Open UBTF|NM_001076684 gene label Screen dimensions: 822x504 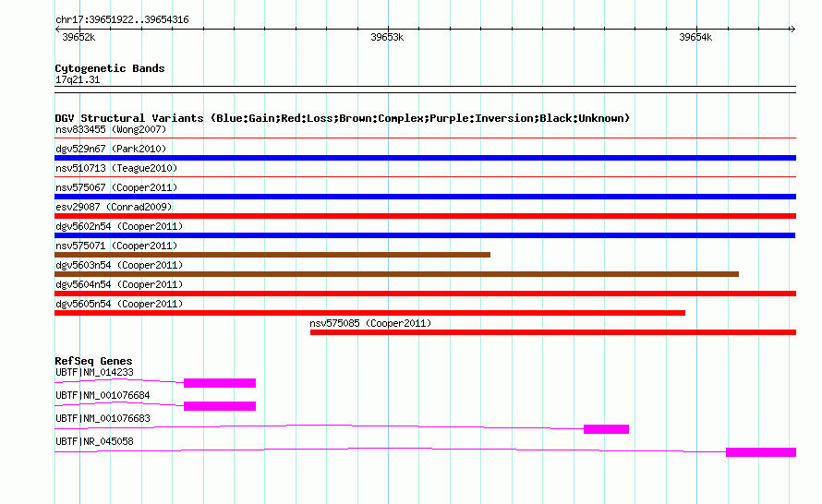pos(103,396)
